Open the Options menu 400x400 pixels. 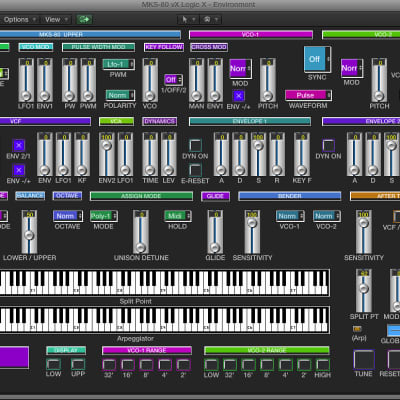click(x=19, y=19)
